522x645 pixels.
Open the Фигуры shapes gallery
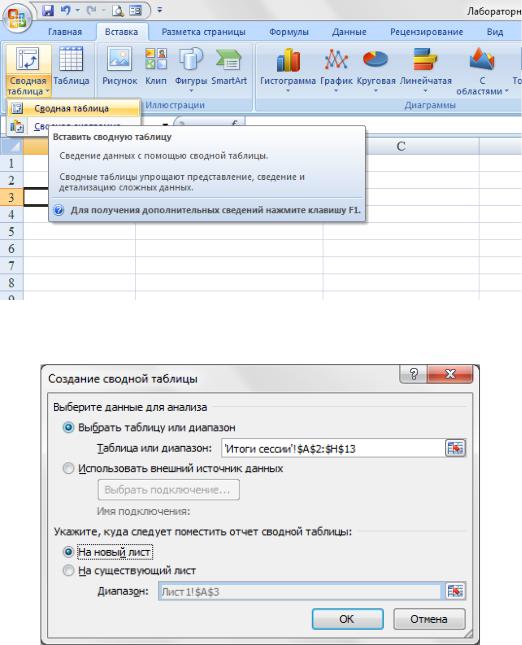pyautogui.click(x=191, y=68)
